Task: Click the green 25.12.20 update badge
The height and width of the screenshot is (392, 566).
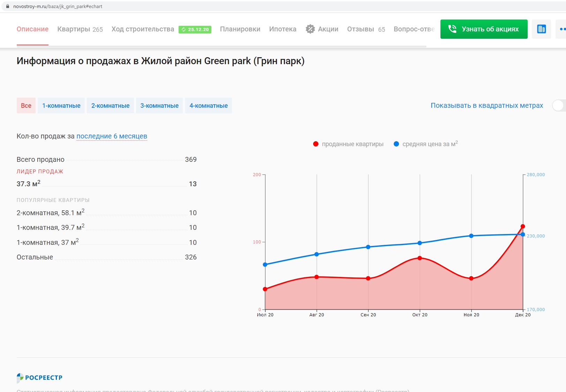Action: click(x=195, y=30)
